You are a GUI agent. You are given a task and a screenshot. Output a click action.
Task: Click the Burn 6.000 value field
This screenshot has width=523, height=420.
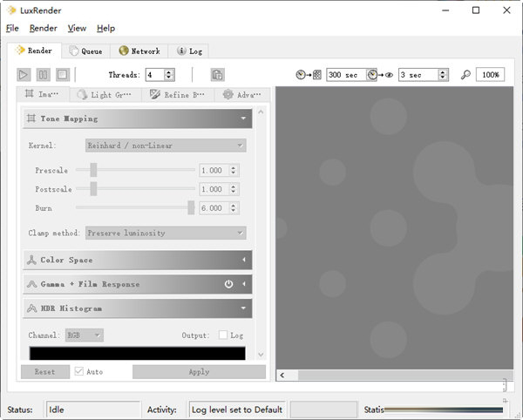click(x=214, y=208)
